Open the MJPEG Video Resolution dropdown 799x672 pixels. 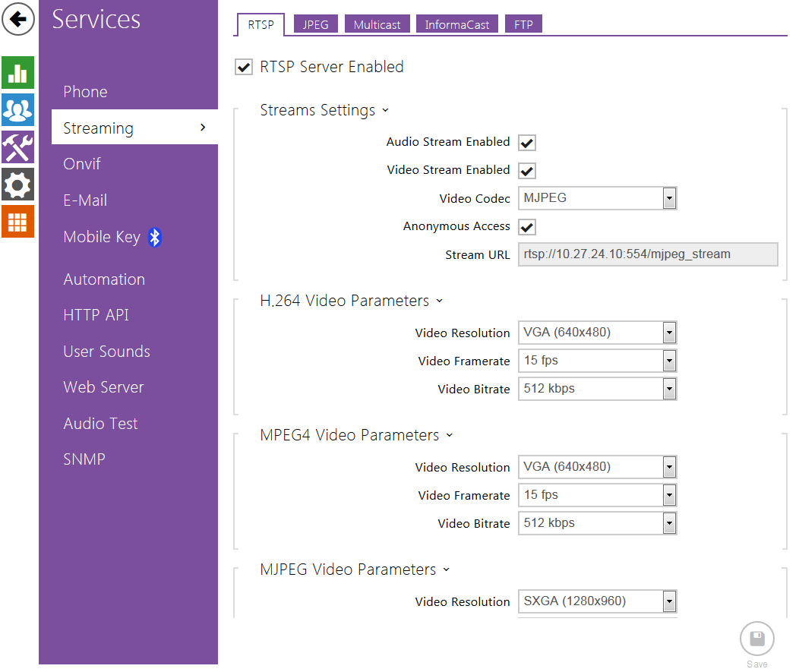click(597, 601)
